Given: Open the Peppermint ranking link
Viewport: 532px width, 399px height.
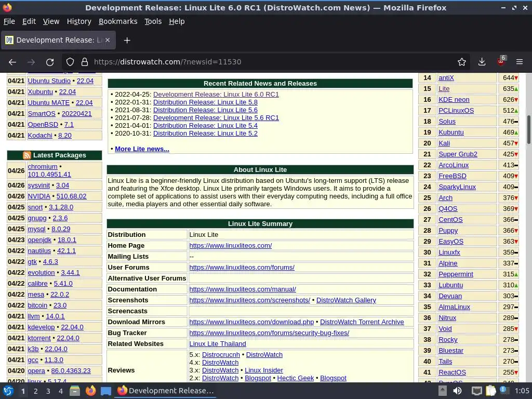Looking at the screenshot, I should (x=456, y=274).
